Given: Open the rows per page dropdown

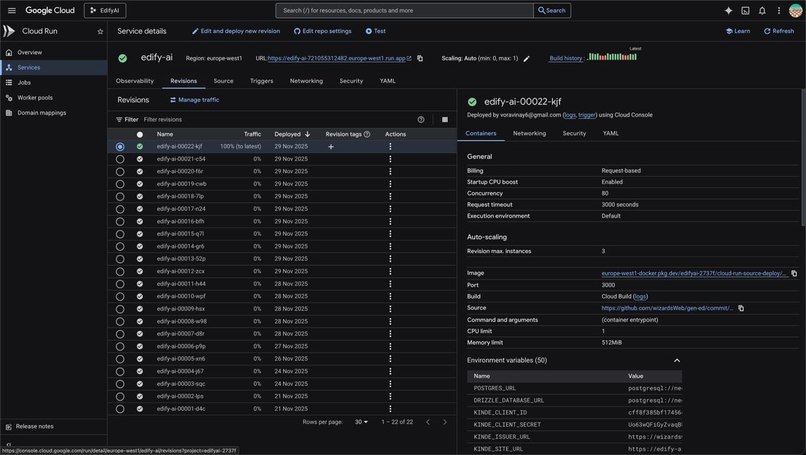Looking at the screenshot, I should (361, 422).
